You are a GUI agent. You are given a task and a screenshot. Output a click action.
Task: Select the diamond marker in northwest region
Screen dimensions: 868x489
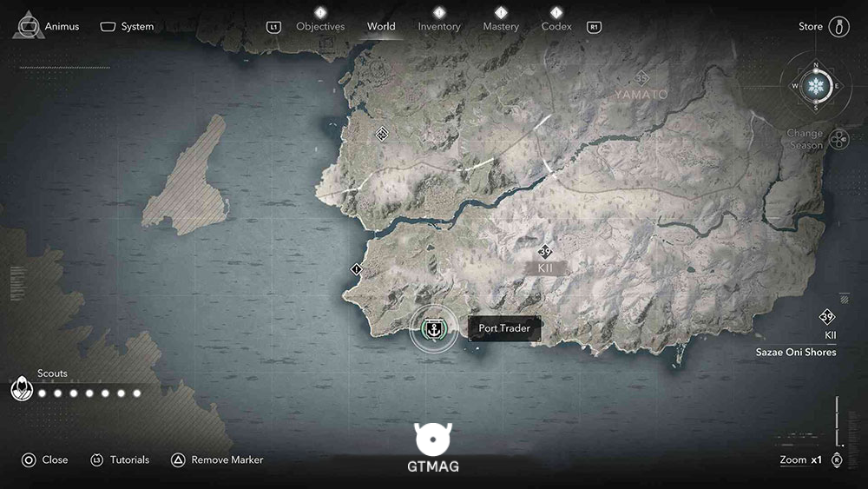381,134
